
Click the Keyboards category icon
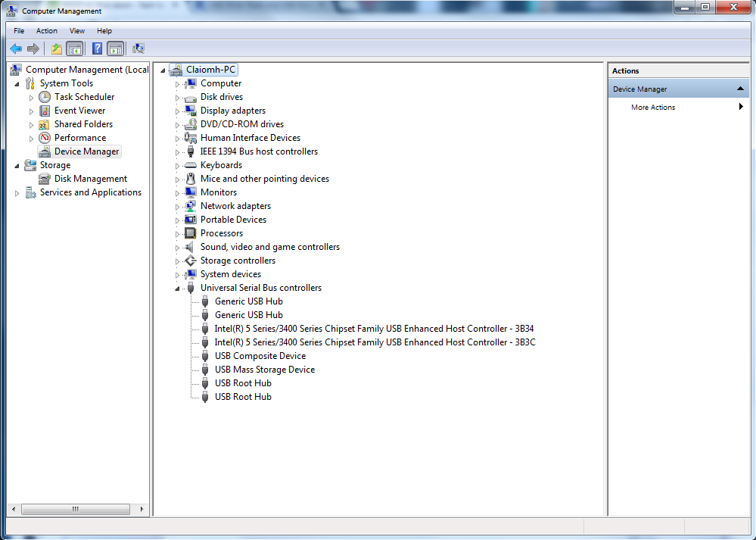191,165
